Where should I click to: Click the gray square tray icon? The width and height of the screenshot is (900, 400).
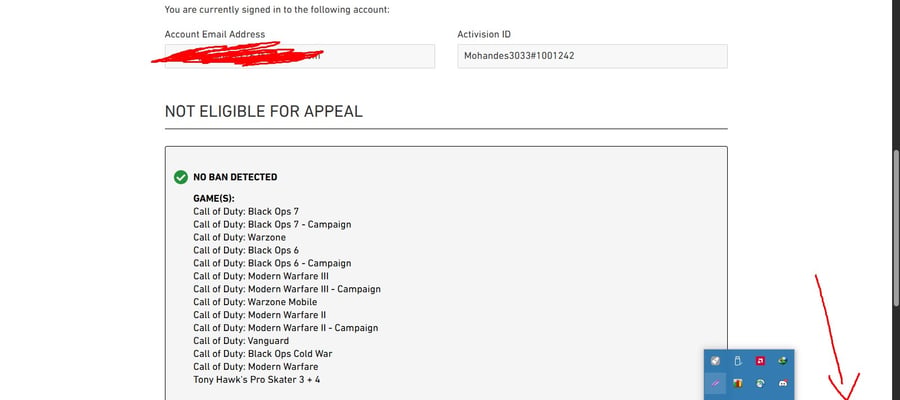pos(715,361)
